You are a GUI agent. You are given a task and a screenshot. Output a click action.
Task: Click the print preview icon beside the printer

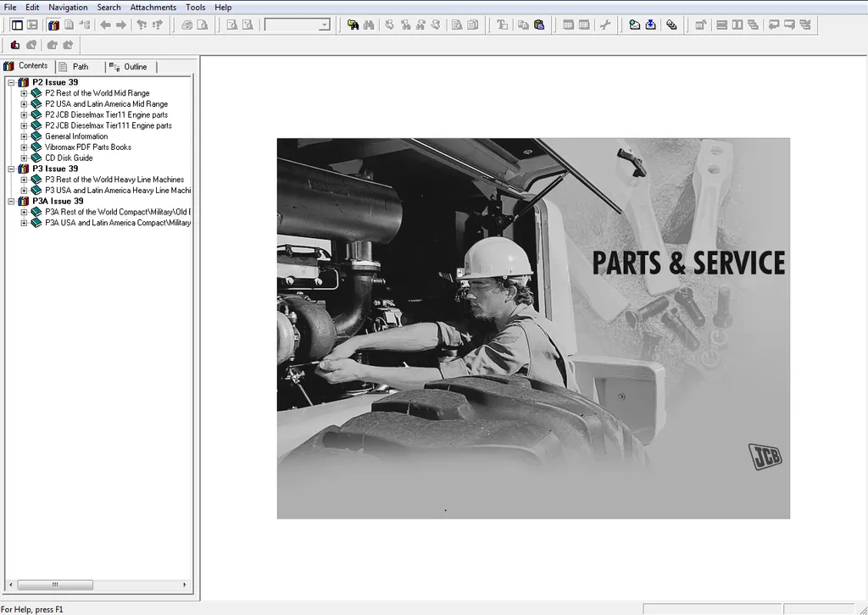203,25
